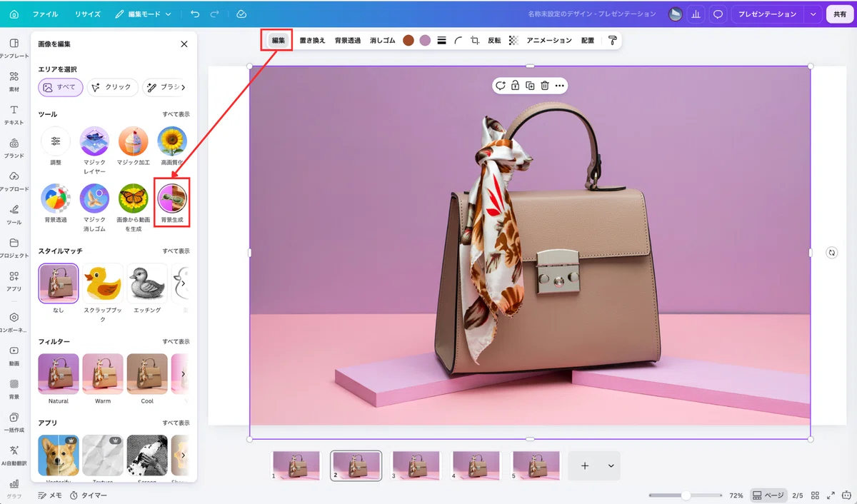This screenshot has height=504, width=857.
Task: Delete the image with the trash icon
Action: pos(544,86)
